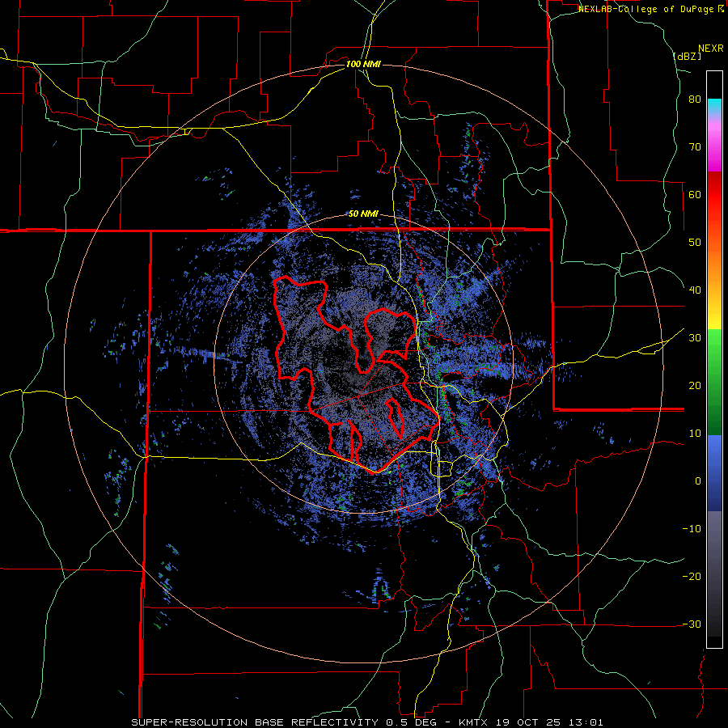728x728 pixels.
Task: Click the 40 value on the dBZ scale
Action: 695,290
